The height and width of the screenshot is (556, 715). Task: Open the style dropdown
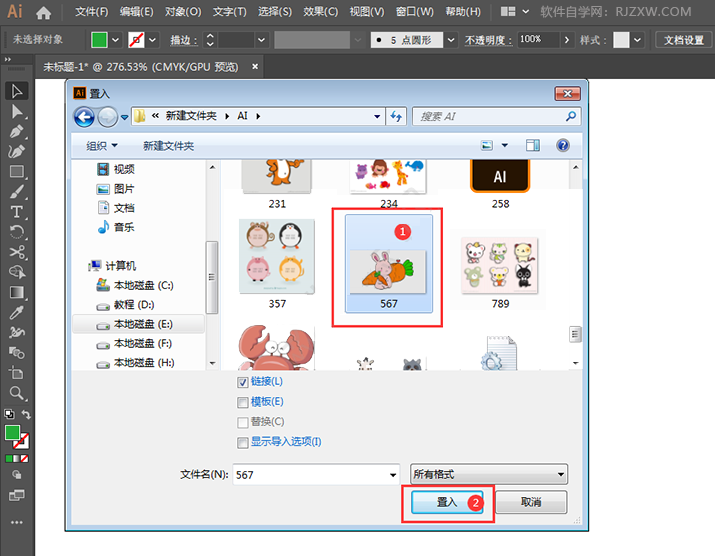click(x=637, y=40)
